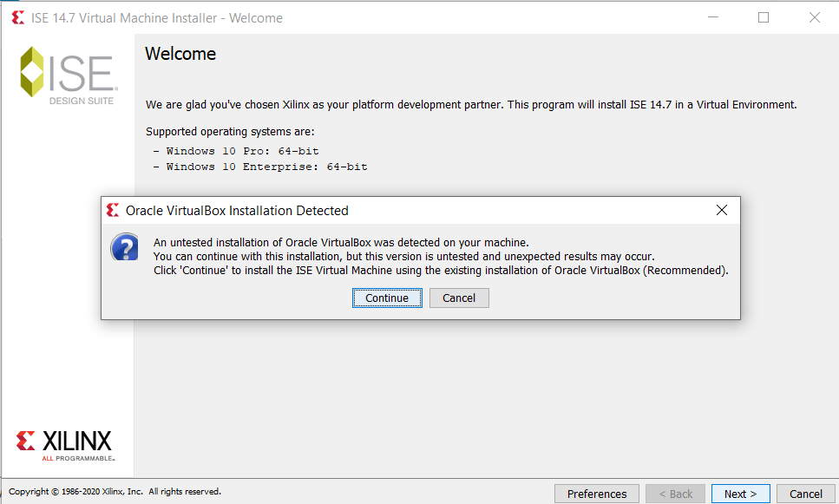Close the Oracle VirtualBox detection dialog
The width and height of the screenshot is (839, 504).
(x=721, y=211)
